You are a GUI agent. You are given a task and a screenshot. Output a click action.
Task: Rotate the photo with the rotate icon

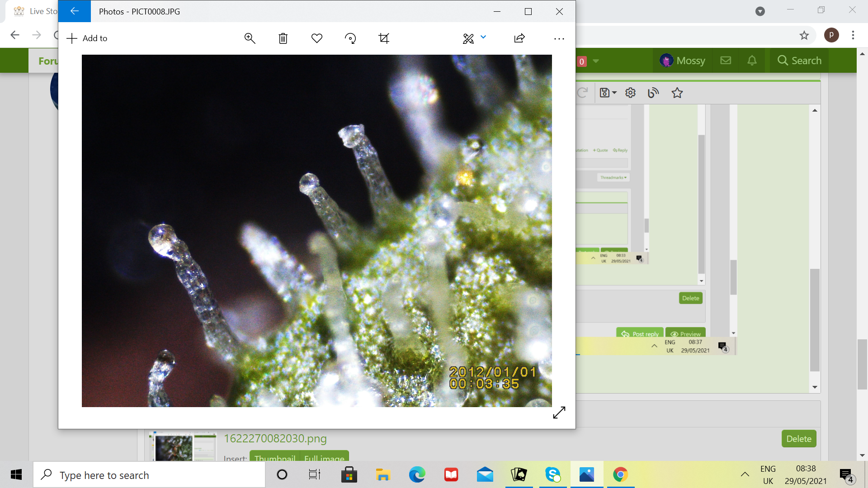coord(350,38)
